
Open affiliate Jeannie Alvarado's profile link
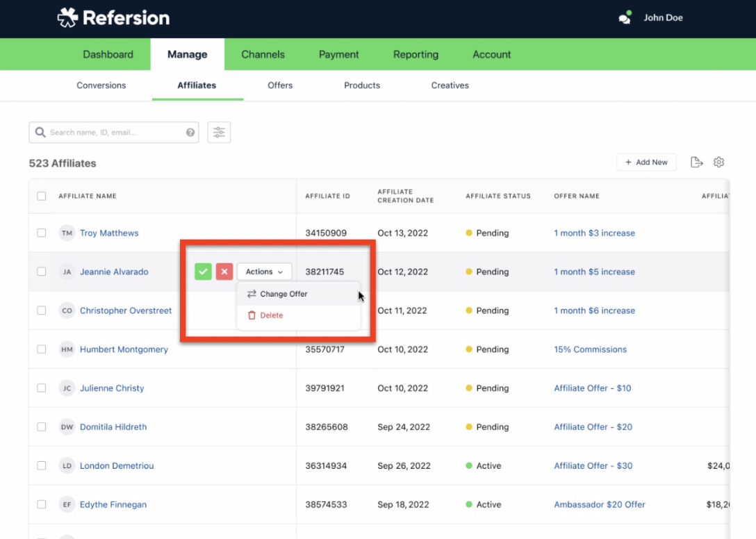(114, 272)
